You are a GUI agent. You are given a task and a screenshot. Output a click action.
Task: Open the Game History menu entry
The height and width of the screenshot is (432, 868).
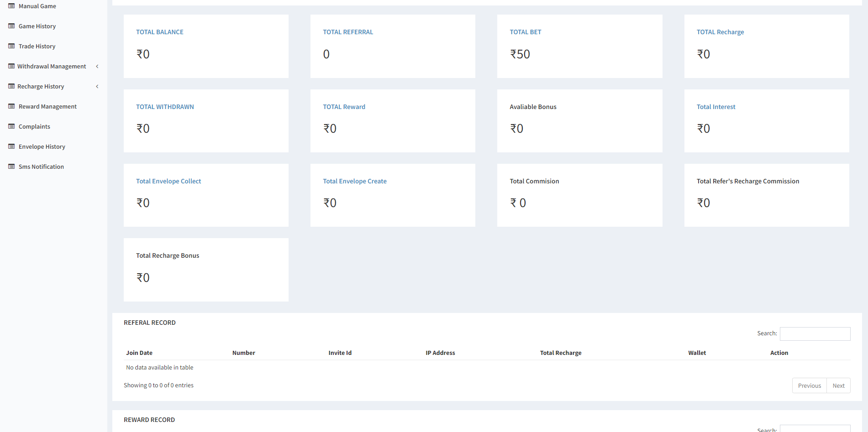click(x=37, y=26)
